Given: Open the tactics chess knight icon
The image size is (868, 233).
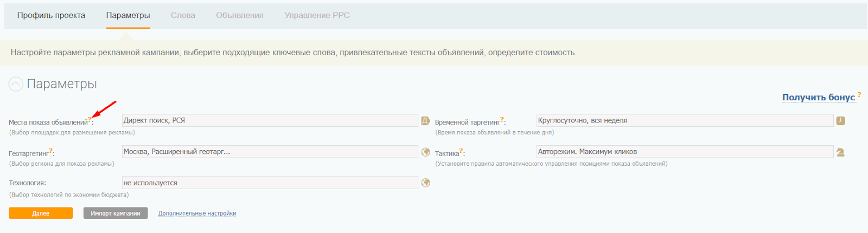Looking at the screenshot, I should click(840, 152).
